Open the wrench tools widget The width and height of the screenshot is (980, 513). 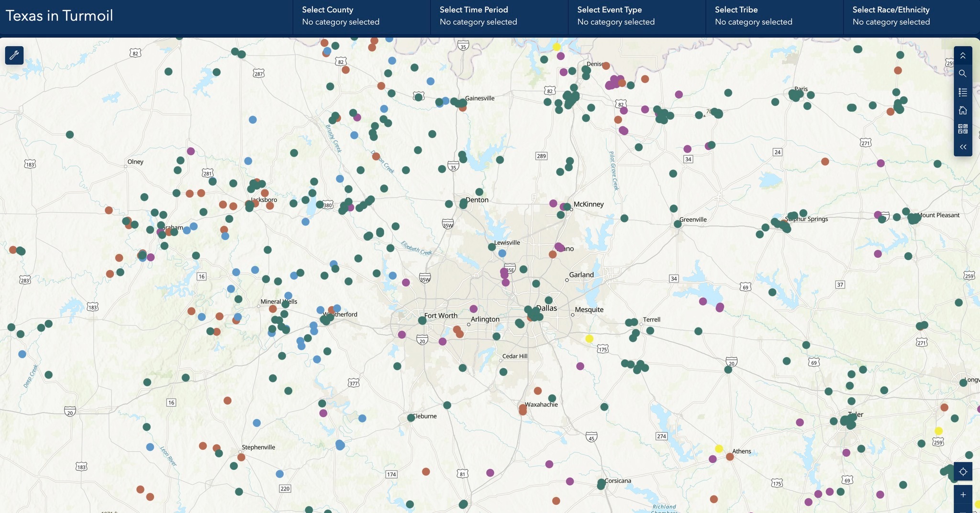(14, 55)
